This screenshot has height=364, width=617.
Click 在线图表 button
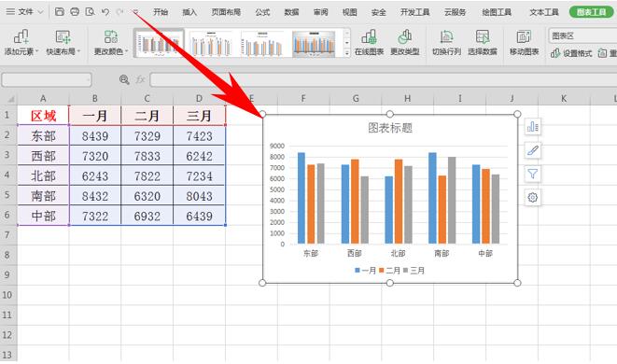369,43
